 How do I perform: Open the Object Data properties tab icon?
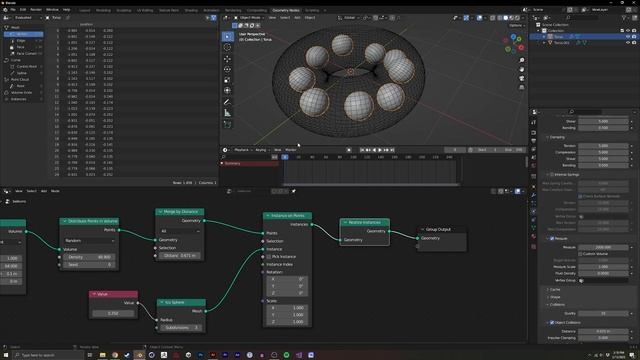[x=534, y=228]
